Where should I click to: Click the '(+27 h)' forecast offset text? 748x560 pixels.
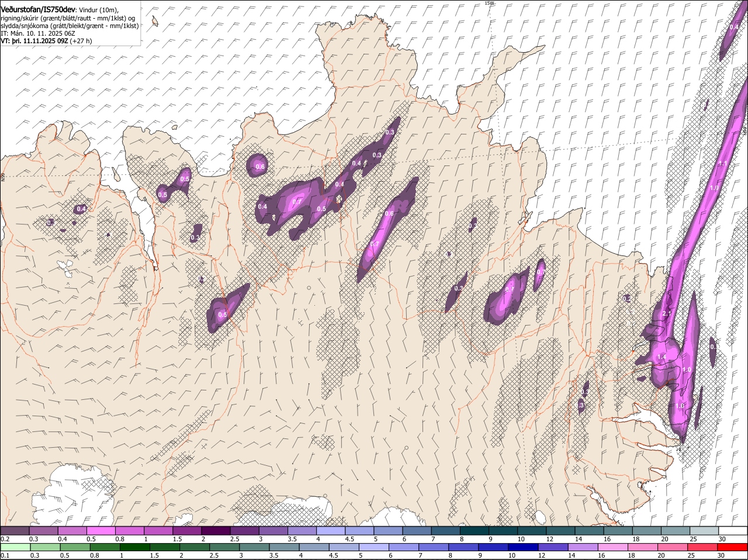(81, 41)
